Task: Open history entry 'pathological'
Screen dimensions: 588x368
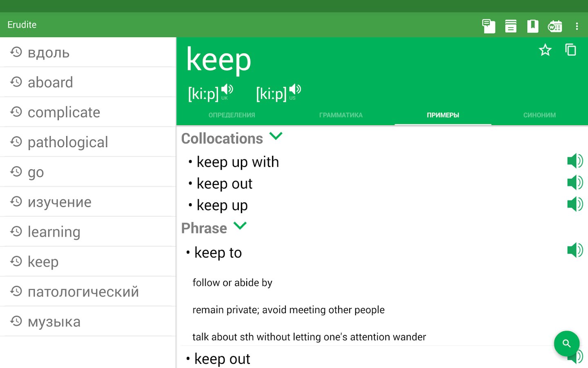Action: [x=88, y=142]
